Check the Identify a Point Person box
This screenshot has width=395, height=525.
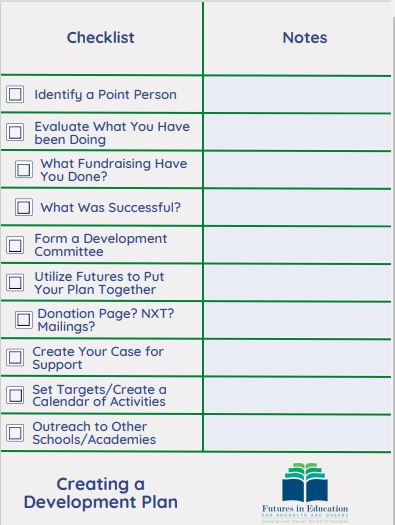tap(15, 94)
